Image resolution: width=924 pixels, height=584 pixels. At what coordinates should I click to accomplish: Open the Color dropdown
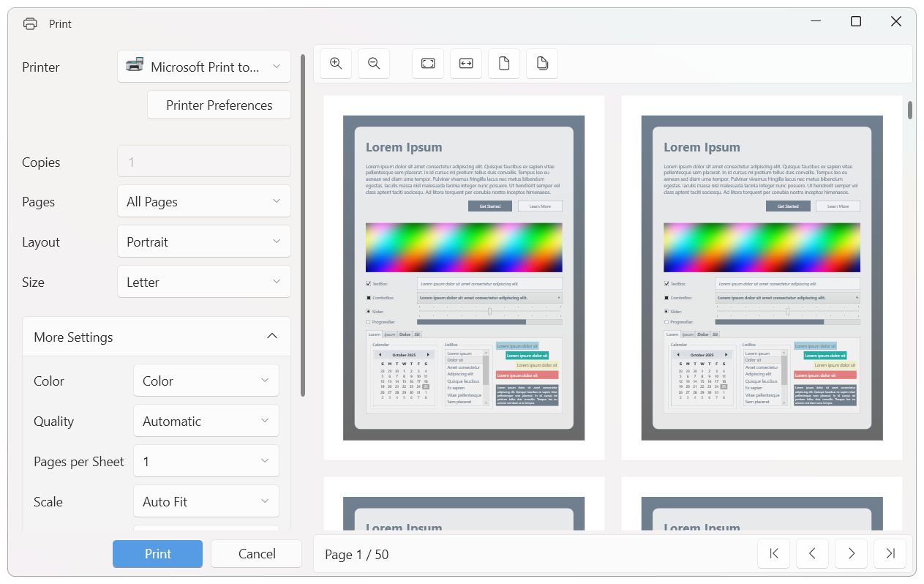tap(206, 381)
